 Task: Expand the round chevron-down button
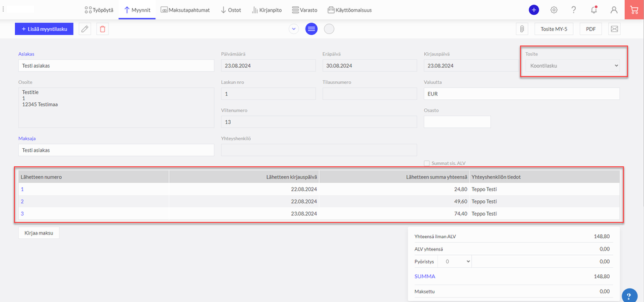[x=294, y=29]
